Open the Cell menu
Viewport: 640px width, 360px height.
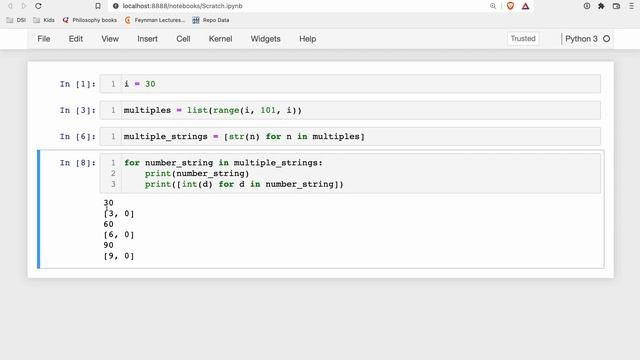183,39
